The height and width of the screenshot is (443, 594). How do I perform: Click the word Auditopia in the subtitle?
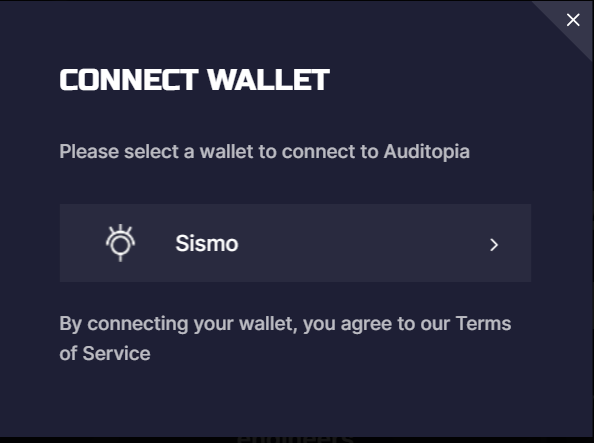click(427, 152)
